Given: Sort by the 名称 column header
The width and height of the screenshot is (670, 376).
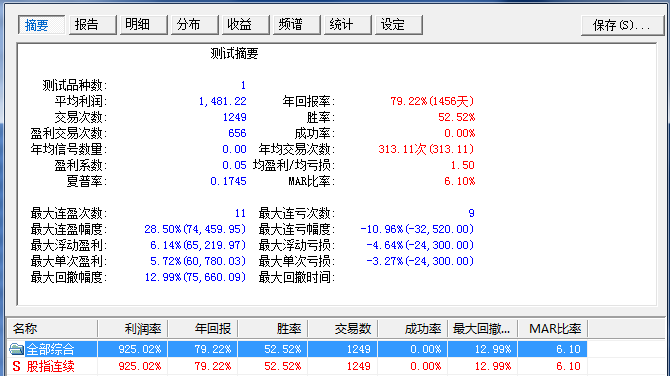Looking at the screenshot, I should [52, 329].
